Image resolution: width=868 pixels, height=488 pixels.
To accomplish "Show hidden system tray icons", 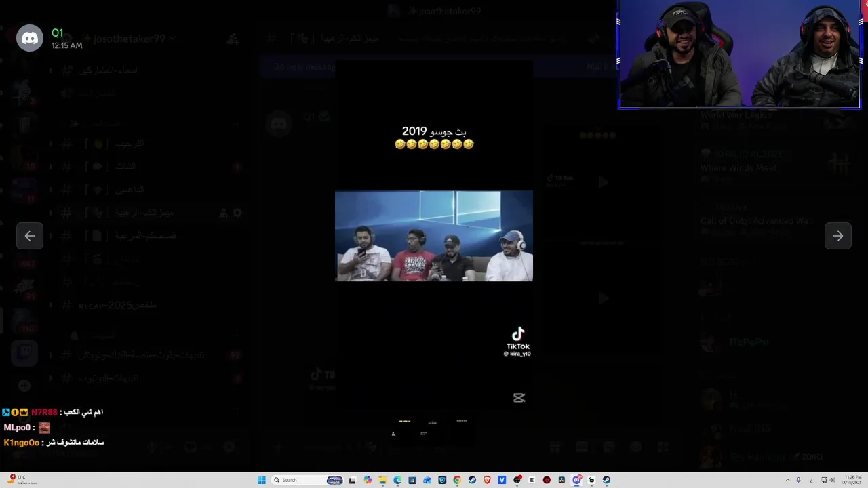I will (x=788, y=480).
